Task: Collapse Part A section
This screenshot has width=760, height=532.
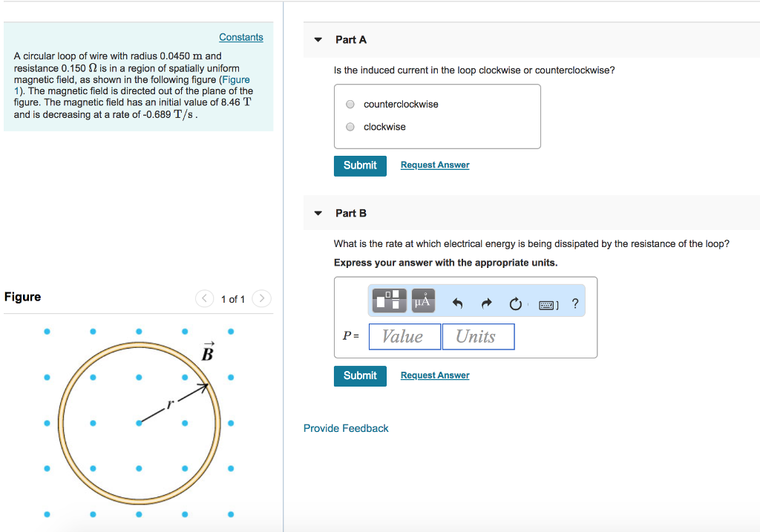Action: pyautogui.click(x=318, y=39)
